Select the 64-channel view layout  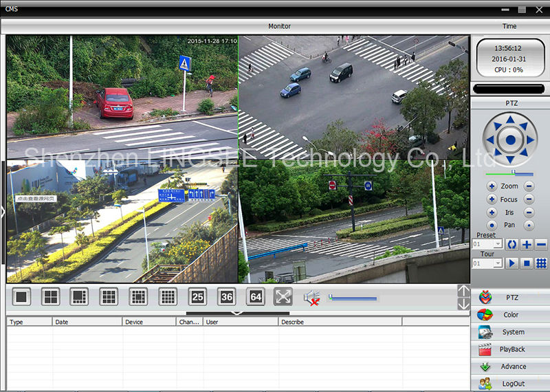point(256,297)
